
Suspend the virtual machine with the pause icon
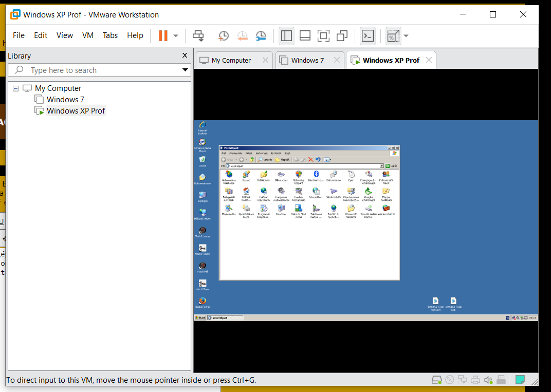(163, 35)
